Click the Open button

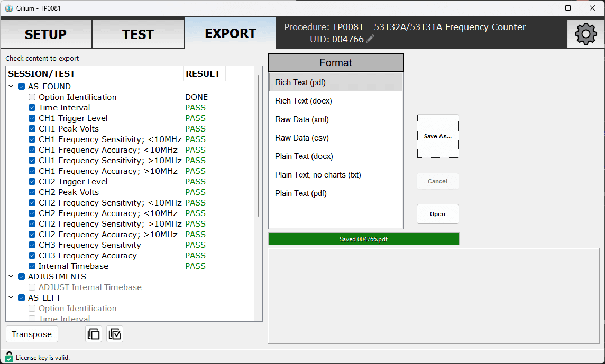437,214
